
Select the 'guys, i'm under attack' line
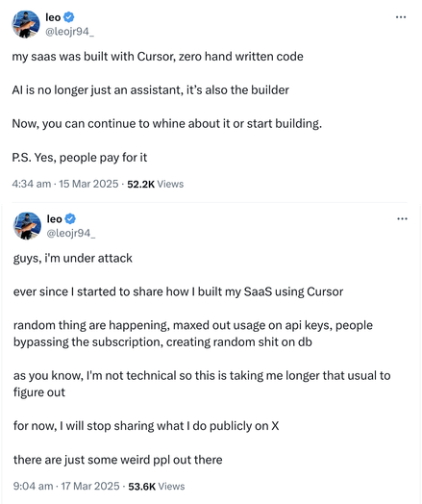pyautogui.click(x=73, y=259)
